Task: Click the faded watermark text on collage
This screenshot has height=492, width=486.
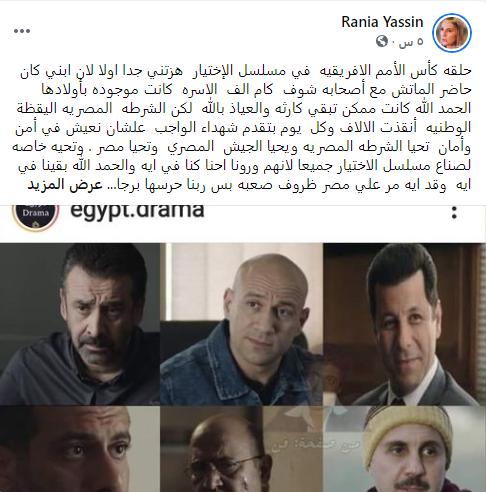Action: (x=316, y=445)
